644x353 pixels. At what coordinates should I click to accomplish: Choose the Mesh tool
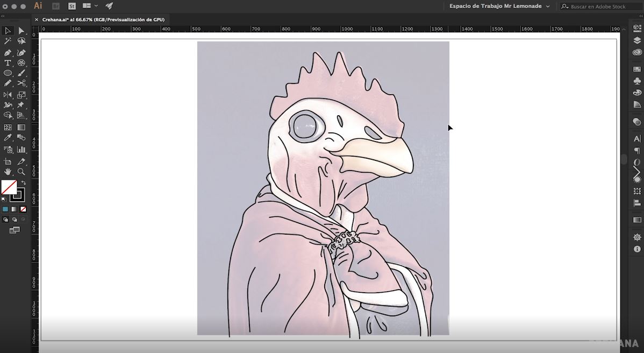point(8,128)
